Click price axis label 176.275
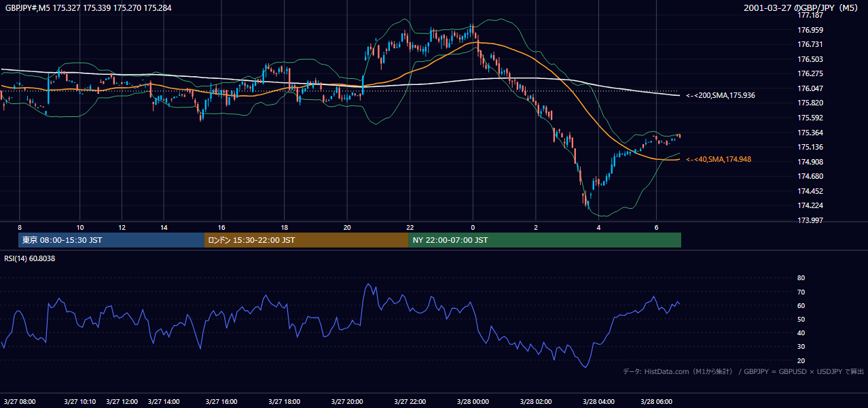Image resolution: width=868 pixels, height=408 pixels. coord(810,73)
